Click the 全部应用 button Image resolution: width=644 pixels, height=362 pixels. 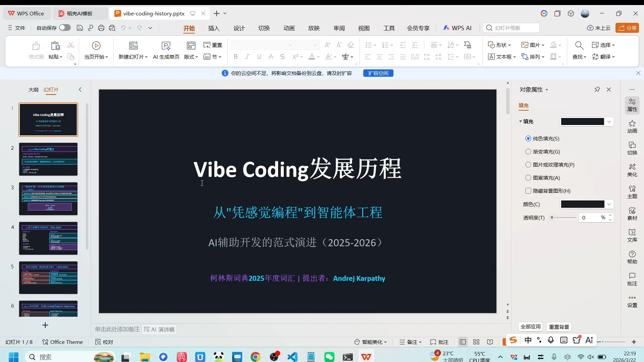[530, 326]
